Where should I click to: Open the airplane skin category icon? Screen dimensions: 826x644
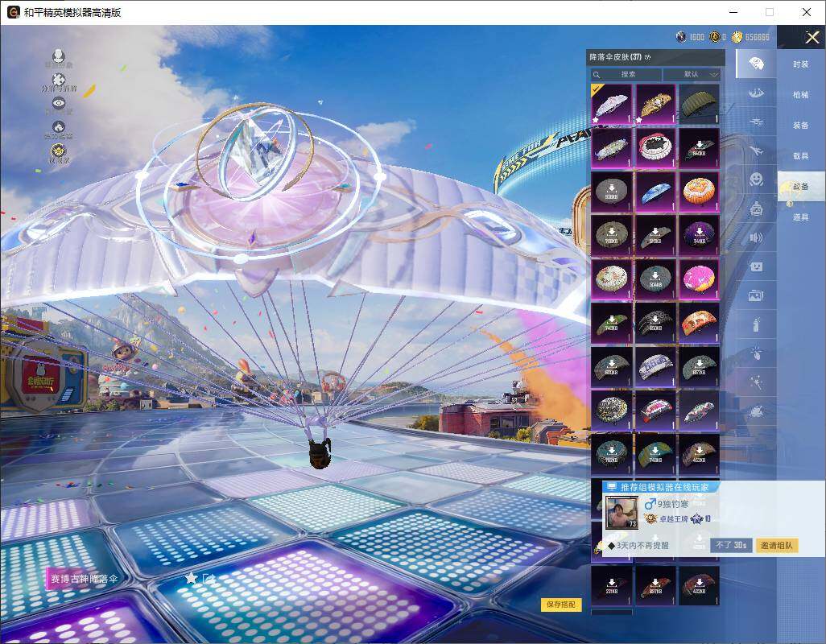756,151
